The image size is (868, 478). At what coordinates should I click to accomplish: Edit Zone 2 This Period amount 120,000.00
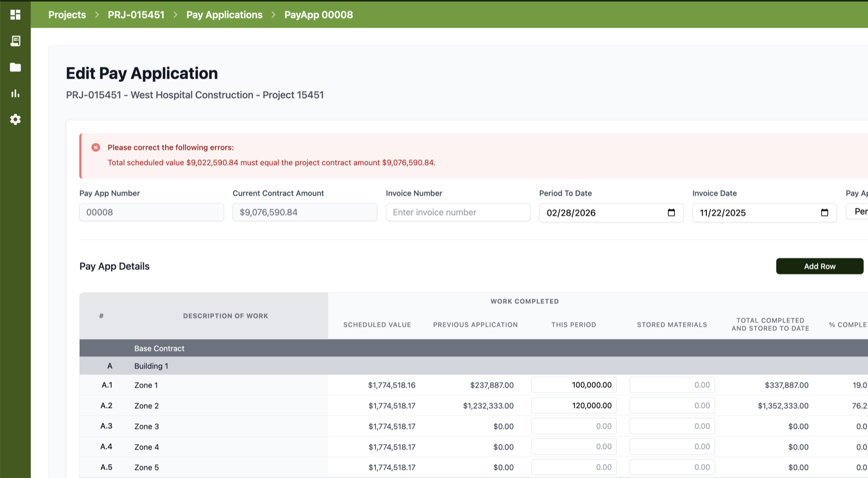pyautogui.click(x=574, y=405)
